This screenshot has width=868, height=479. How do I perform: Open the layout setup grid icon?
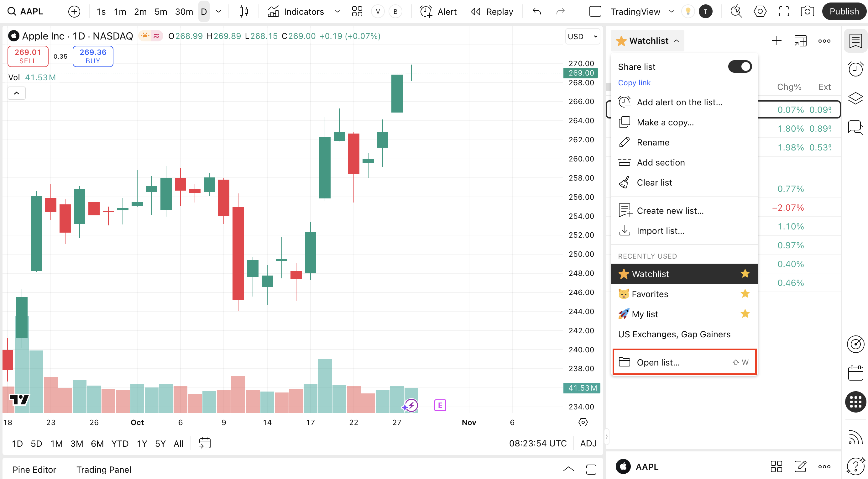357,12
